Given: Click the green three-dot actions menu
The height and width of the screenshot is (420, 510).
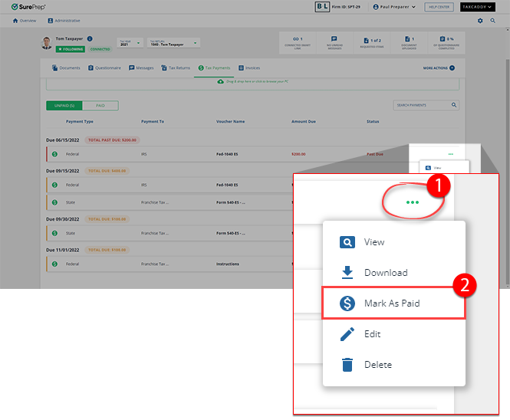Looking at the screenshot, I should 413,202.
